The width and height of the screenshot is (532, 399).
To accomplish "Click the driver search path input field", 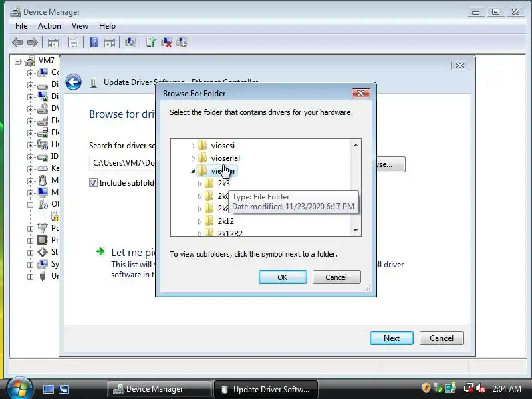I will click(122, 163).
